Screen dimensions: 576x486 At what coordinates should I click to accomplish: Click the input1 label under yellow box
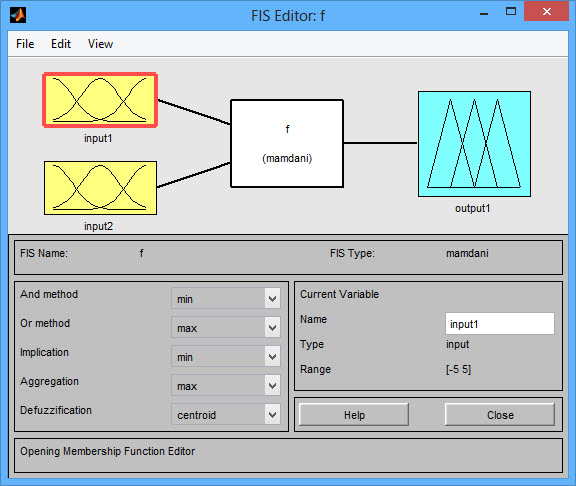(x=98, y=138)
